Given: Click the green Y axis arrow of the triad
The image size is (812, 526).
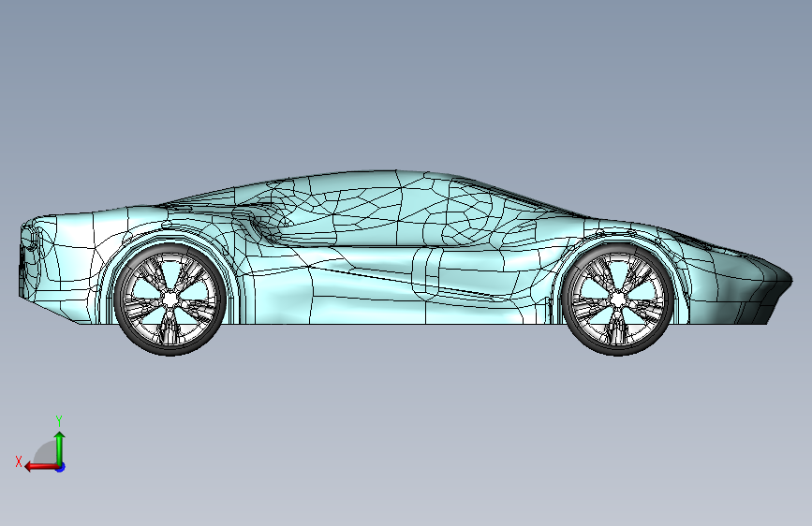Looking at the screenshot, I should coord(60,447).
